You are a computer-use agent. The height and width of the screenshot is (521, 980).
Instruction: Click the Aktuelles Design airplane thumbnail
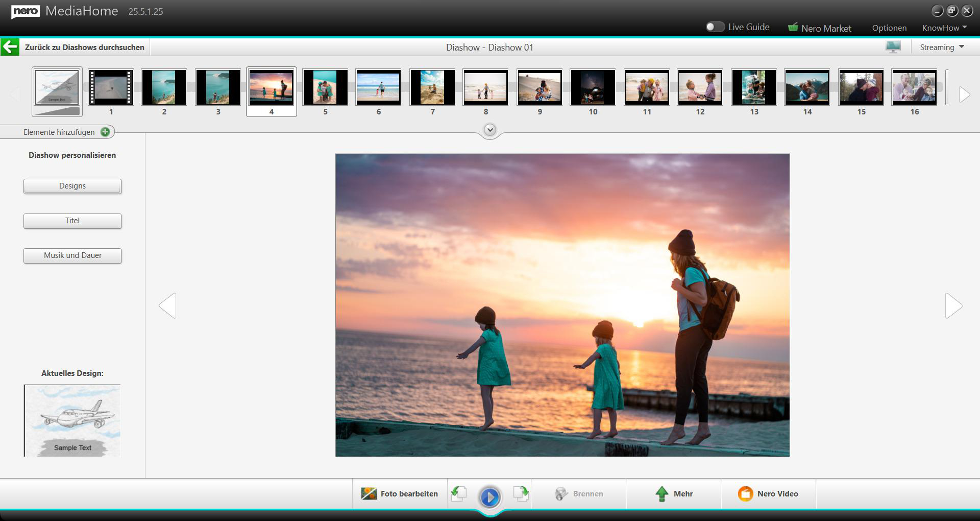pyautogui.click(x=72, y=420)
